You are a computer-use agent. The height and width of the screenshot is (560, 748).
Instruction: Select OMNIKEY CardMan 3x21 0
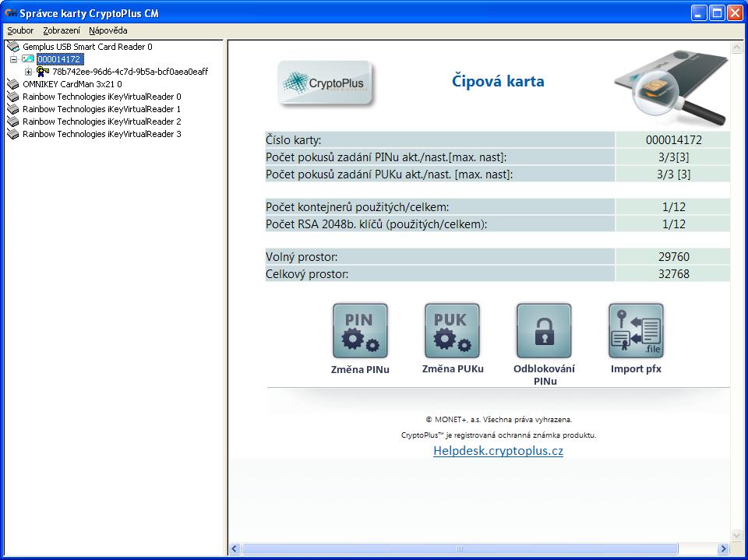72,84
